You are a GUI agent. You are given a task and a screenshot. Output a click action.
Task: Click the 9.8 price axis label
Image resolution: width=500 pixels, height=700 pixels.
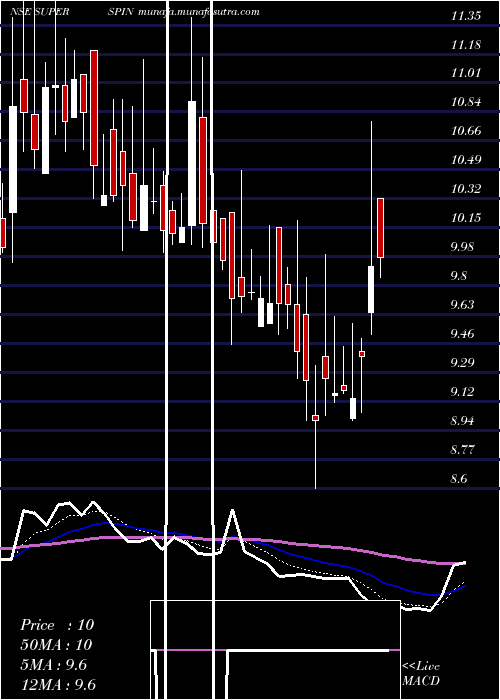tap(460, 275)
